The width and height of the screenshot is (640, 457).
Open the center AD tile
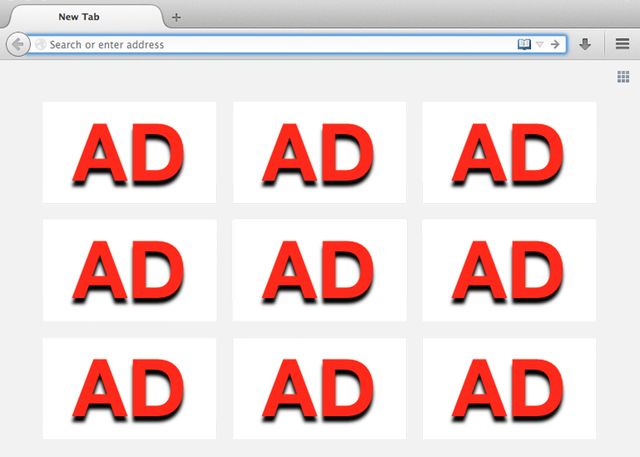(319, 270)
